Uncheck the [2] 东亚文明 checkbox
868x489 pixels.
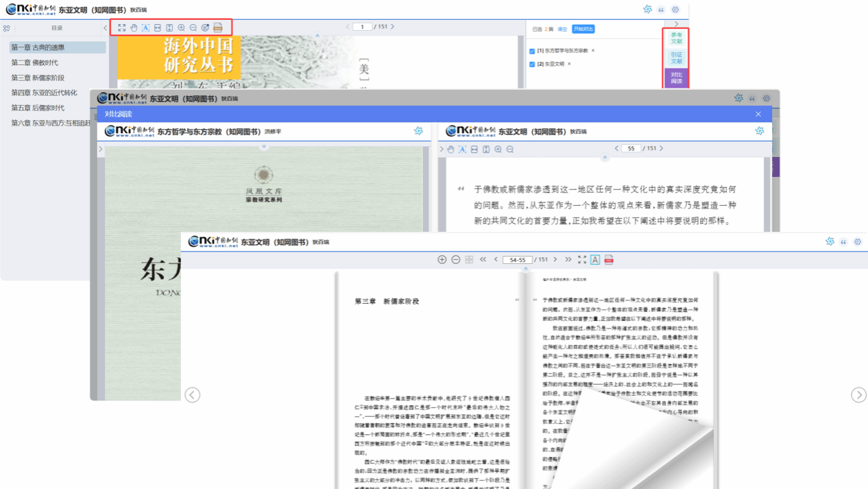pos(532,64)
